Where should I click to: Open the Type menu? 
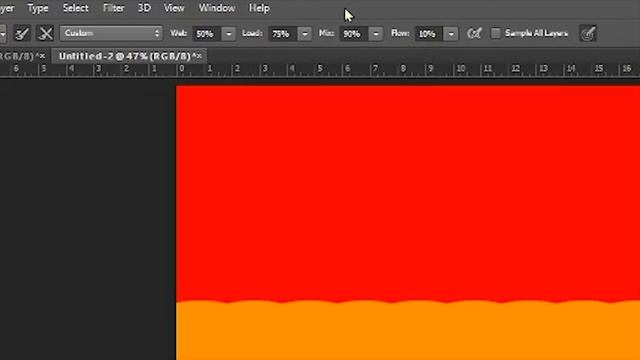(x=38, y=8)
